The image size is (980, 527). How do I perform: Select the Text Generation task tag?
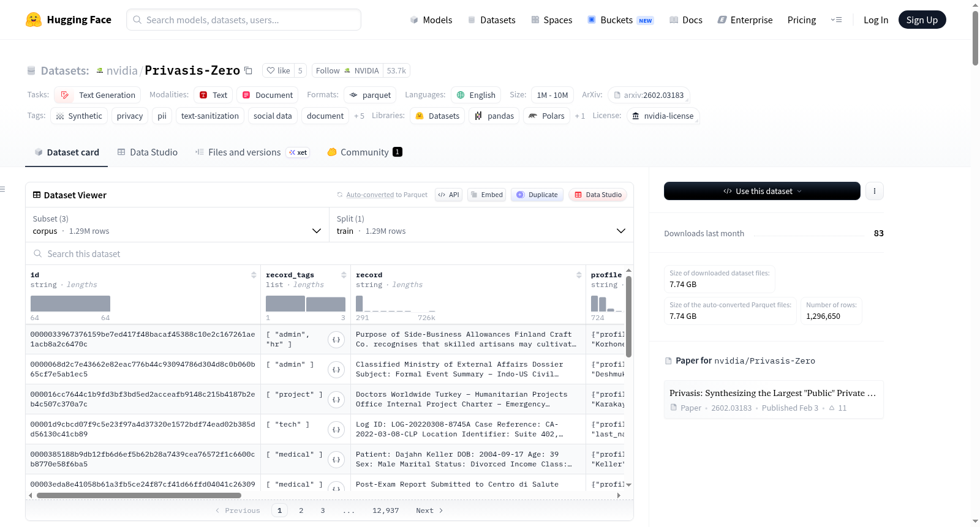(97, 95)
